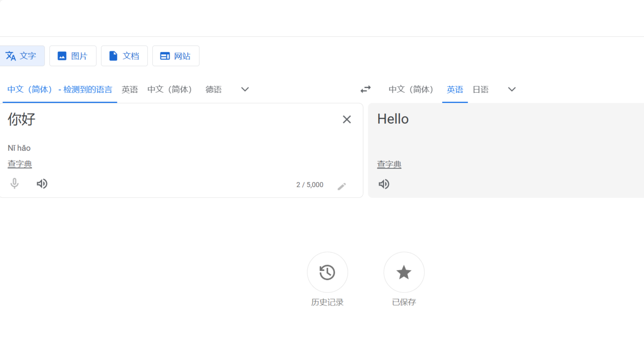Listen to the source text 你好

coord(42,183)
